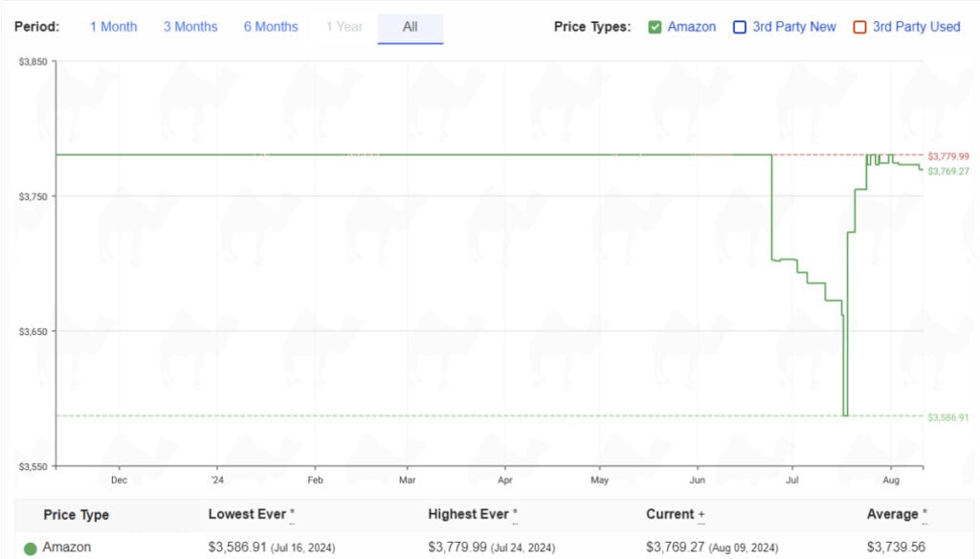Click the 3rd Party New label
This screenshot has height=559, width=980.
[793, 27]
